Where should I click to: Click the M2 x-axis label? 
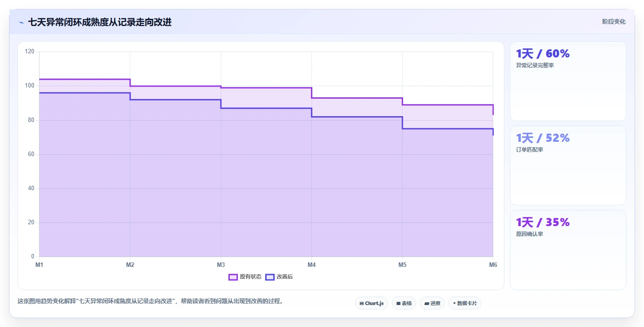coord(130,265)
